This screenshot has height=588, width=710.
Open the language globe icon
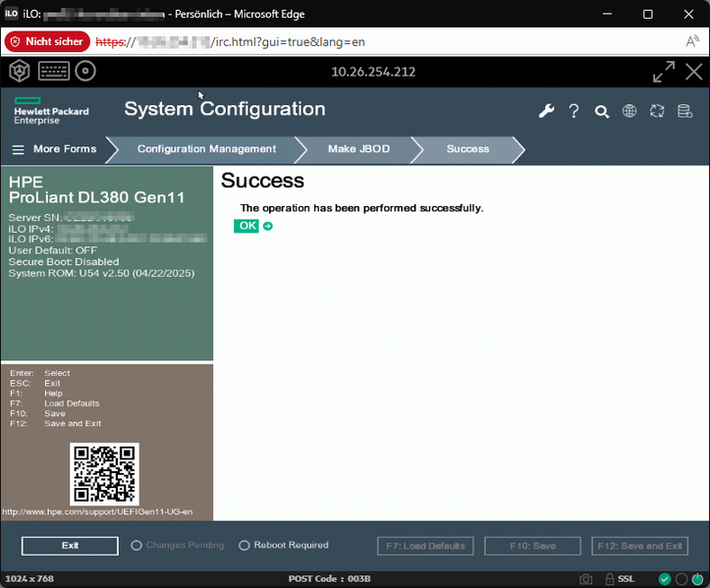click(629, 111)
